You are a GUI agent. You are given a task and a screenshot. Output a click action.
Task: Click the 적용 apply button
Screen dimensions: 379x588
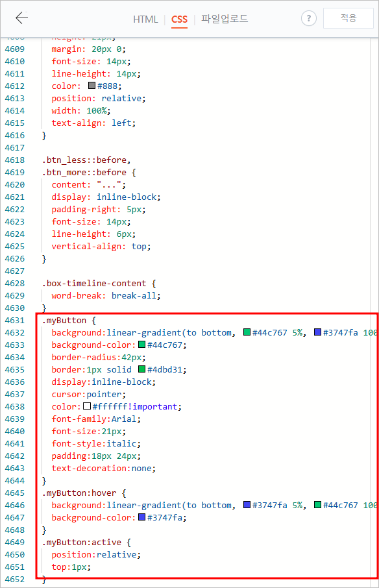tap(348, 18)
